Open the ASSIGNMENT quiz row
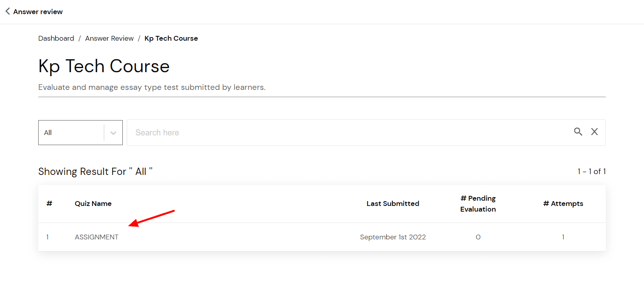644x291 pixels. tap(97, 237)
